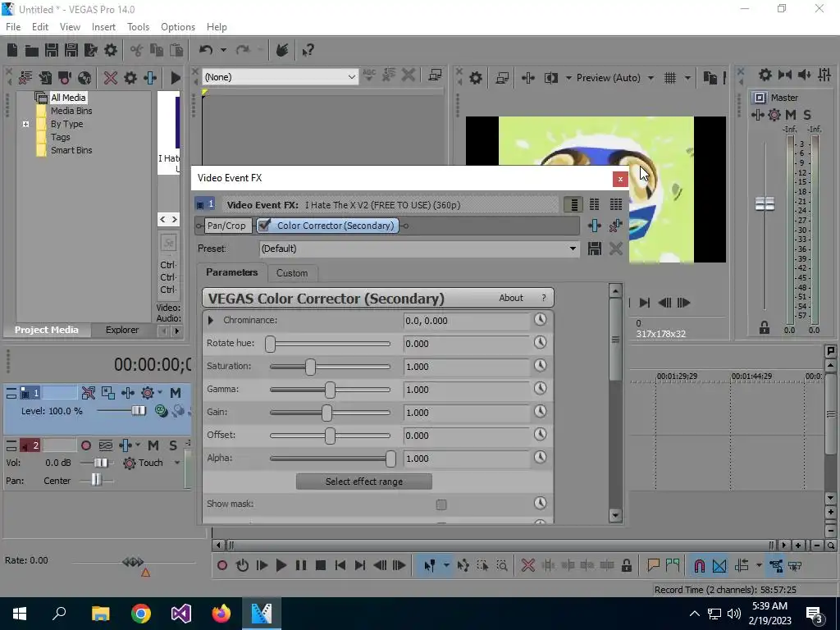The height and width of the screenshot is (630, 840).
Task: Click Get Media from the Web globe icon
Action: pos(84,78)
